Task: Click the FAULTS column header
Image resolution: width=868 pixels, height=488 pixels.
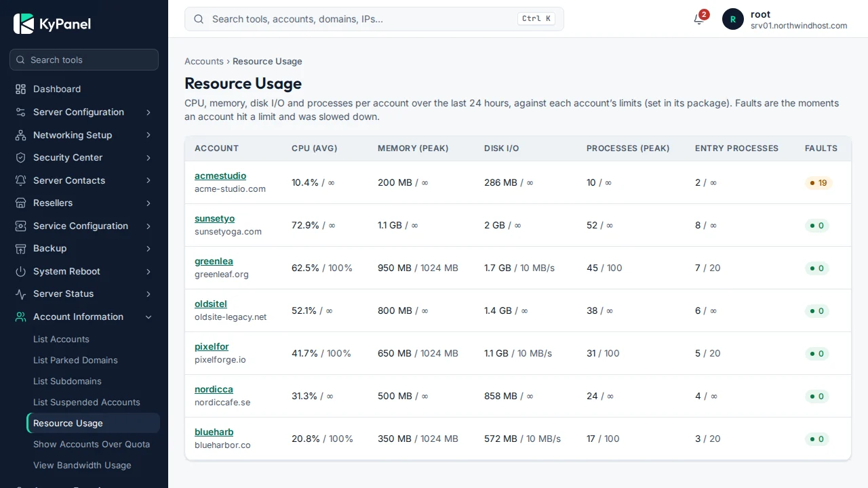Action: click(821, 148)
